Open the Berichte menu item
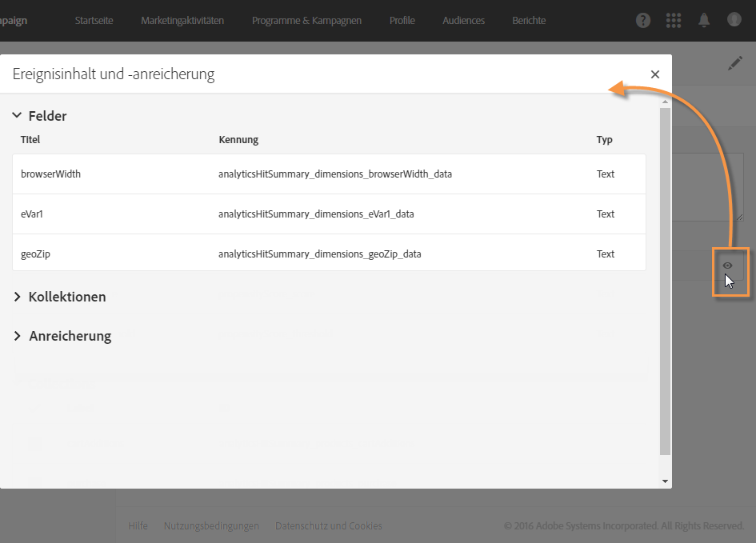This screenshot has height=543, width=756. [x=529, y=21]
